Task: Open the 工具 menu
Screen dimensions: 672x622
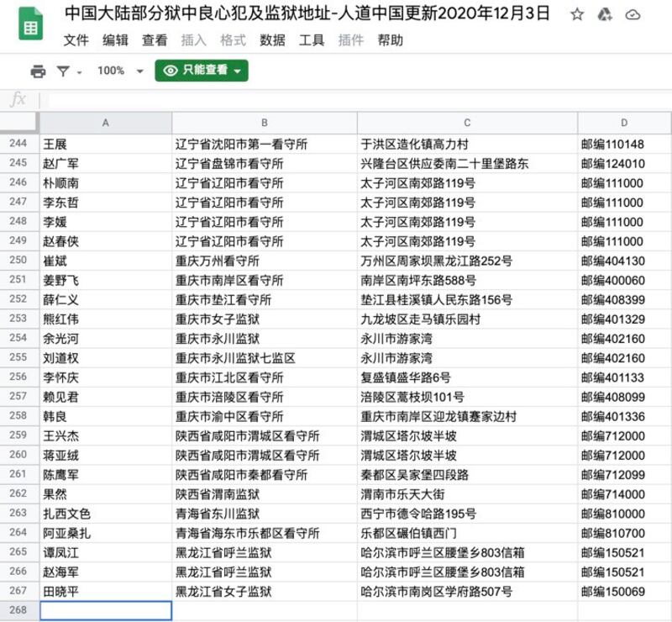Action: click(x=312, y=40)
